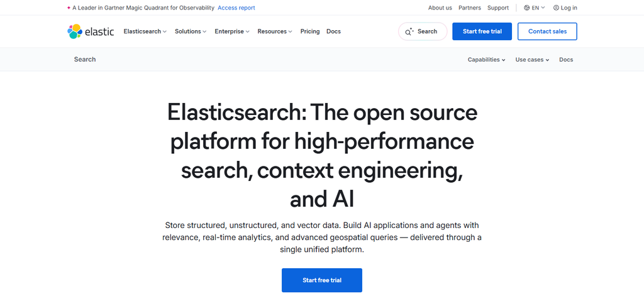Viewport: 644px width, 294px height.
Task: Click the Contact sales button
Action: [547, 31]
